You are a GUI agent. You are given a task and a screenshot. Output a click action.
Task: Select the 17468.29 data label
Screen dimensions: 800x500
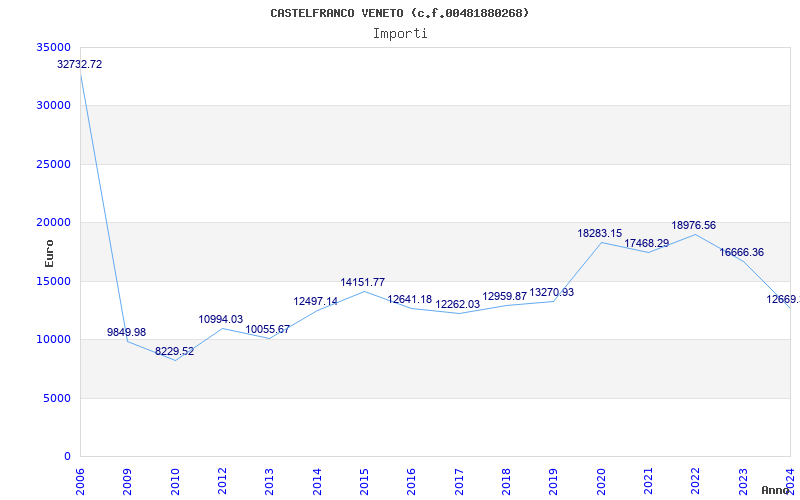[646, 243]
